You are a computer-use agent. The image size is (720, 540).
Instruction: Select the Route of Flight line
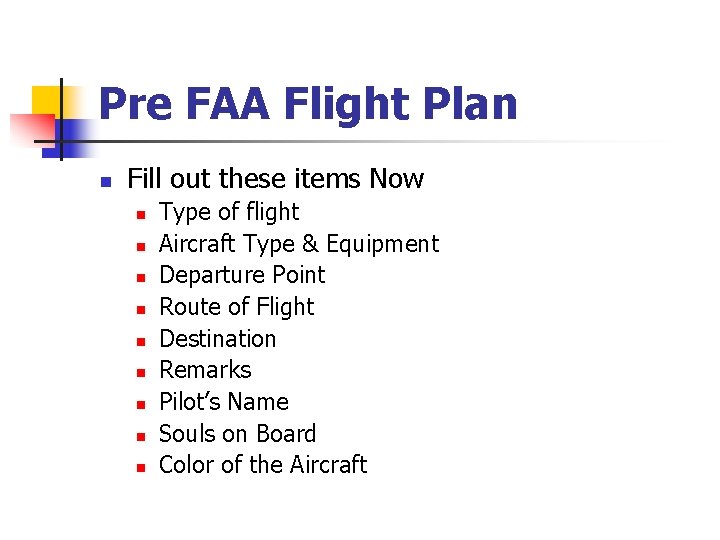pos(236,307)
